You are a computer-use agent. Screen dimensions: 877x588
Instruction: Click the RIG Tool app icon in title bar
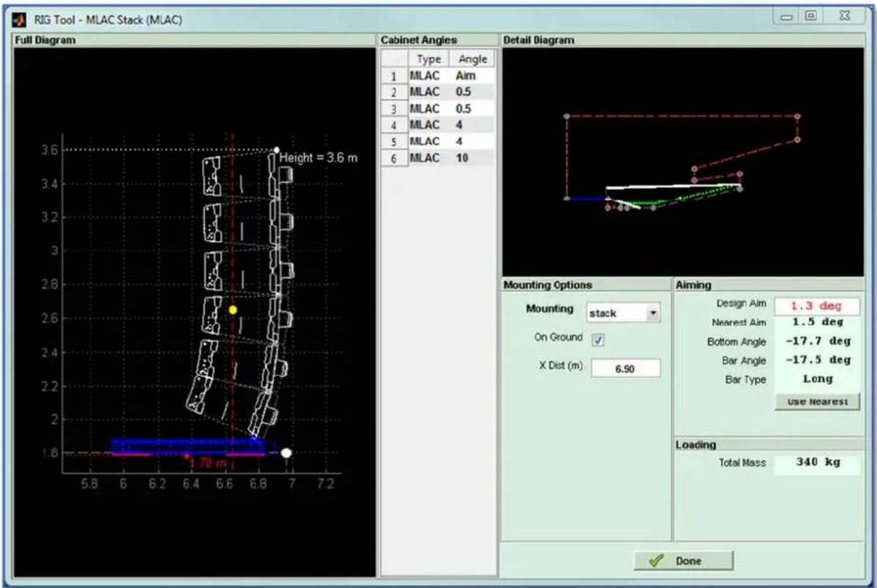tap(20, 20)
